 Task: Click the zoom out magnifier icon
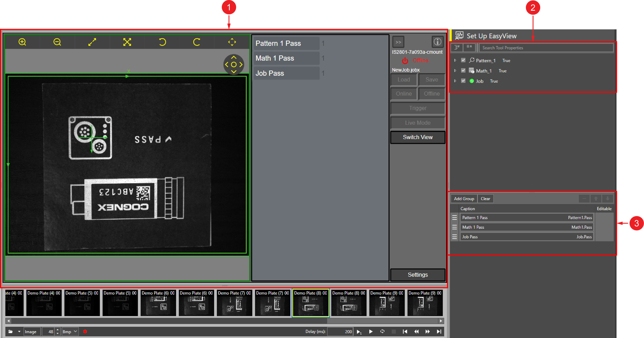coord(57,42)
